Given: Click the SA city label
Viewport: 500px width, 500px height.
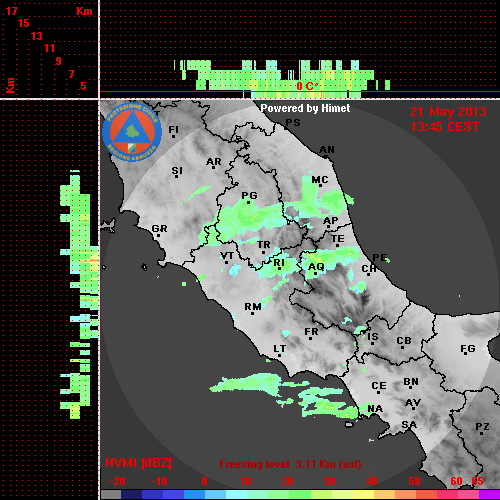Looking at the screenshot, I should pos(409,425).
